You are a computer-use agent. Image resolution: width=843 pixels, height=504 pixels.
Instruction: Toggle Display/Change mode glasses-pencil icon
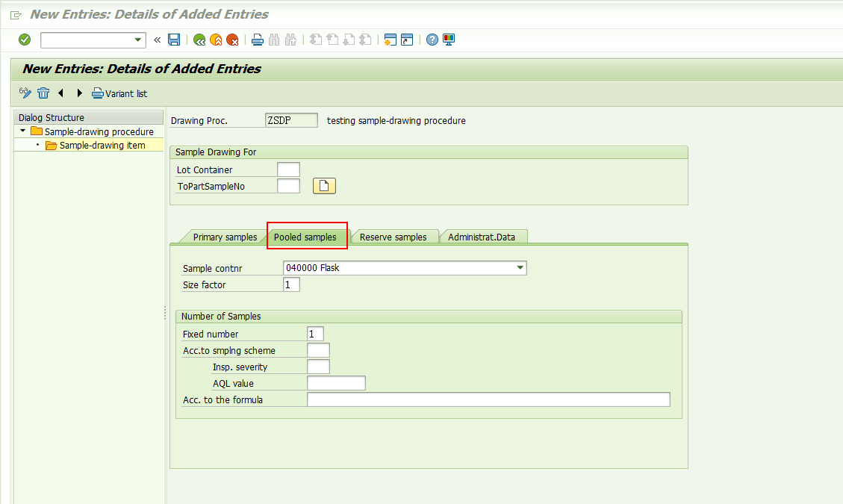[25, 93]
